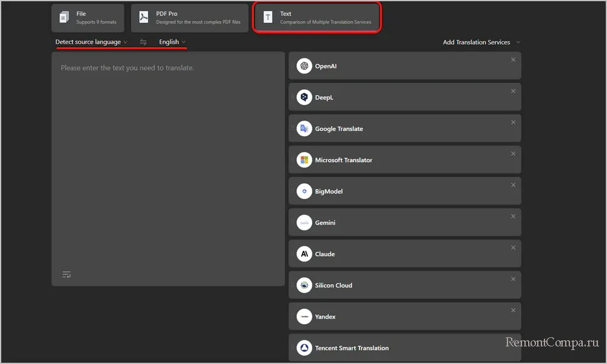Expand the English target language dropdown
The image size is (607, 364).
[172, 42]
